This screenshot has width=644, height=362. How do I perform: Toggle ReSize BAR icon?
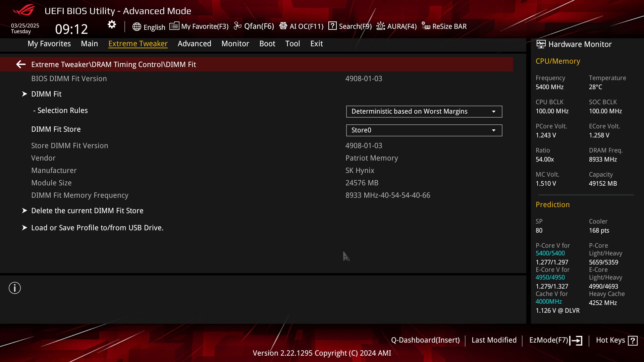click(426, 26)
